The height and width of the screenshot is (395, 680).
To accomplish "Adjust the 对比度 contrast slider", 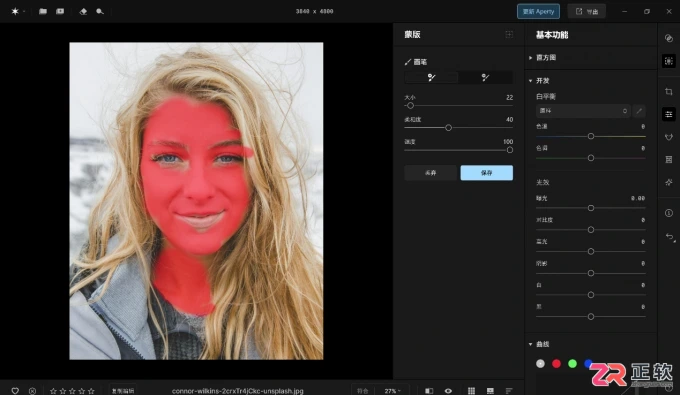I will point(591,230).
